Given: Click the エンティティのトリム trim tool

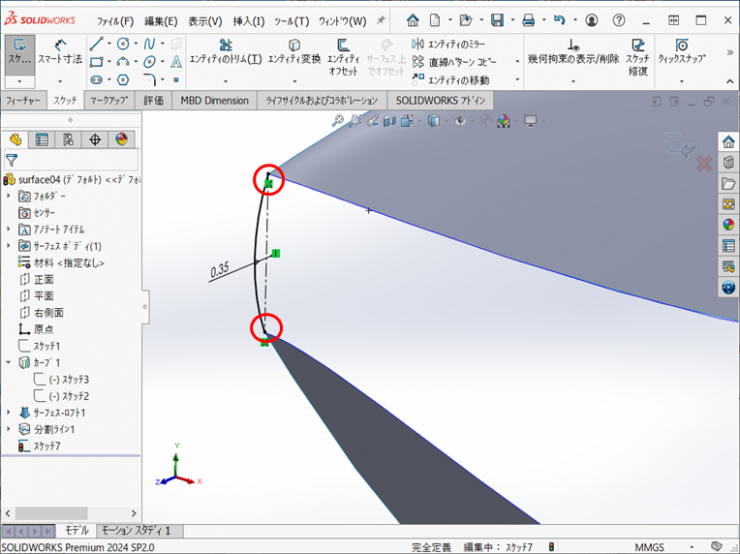Looking at the screenshot, I should tap(225, 52).
